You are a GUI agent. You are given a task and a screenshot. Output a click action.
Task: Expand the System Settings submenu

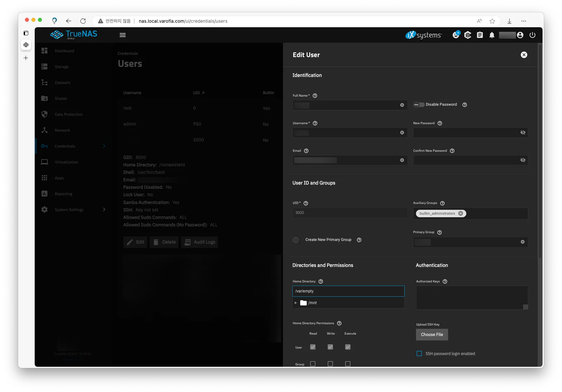[104, 209]
